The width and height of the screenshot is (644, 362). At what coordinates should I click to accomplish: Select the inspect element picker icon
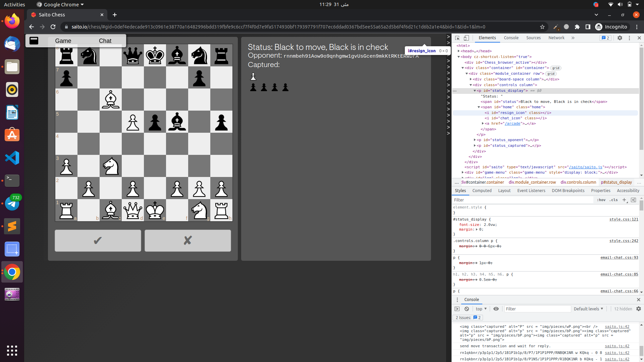[x=457, y=38]
